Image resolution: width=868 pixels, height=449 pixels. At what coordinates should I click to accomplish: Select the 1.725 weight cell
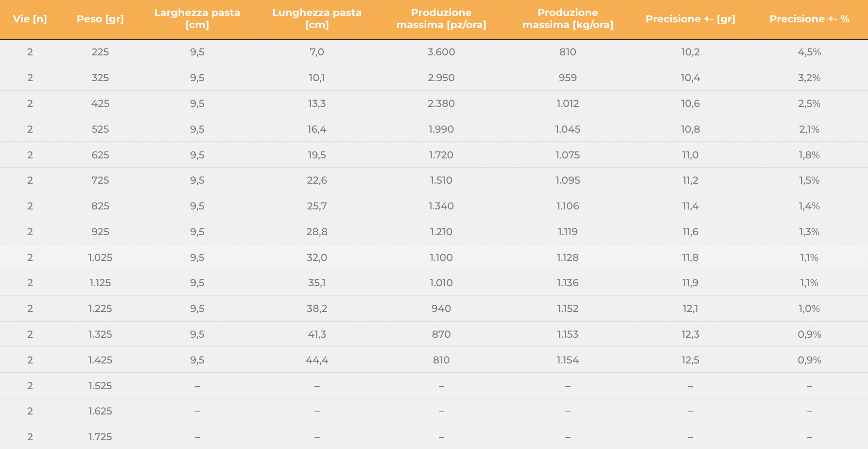coord(100,437)
